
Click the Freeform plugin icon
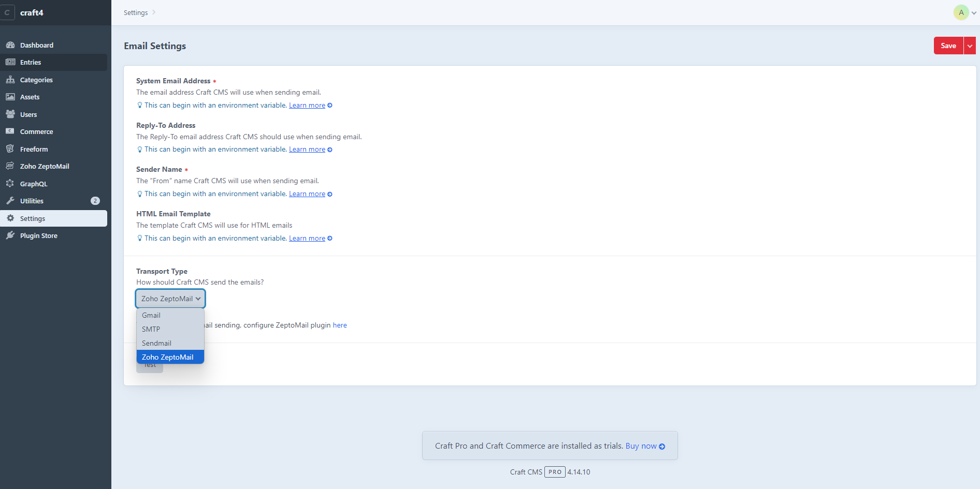(10, 149)
